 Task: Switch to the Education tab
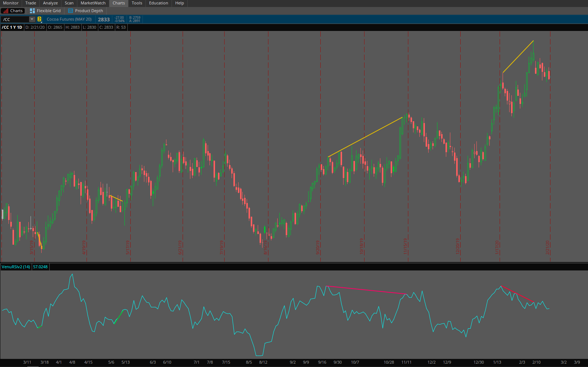click(159, 3)
